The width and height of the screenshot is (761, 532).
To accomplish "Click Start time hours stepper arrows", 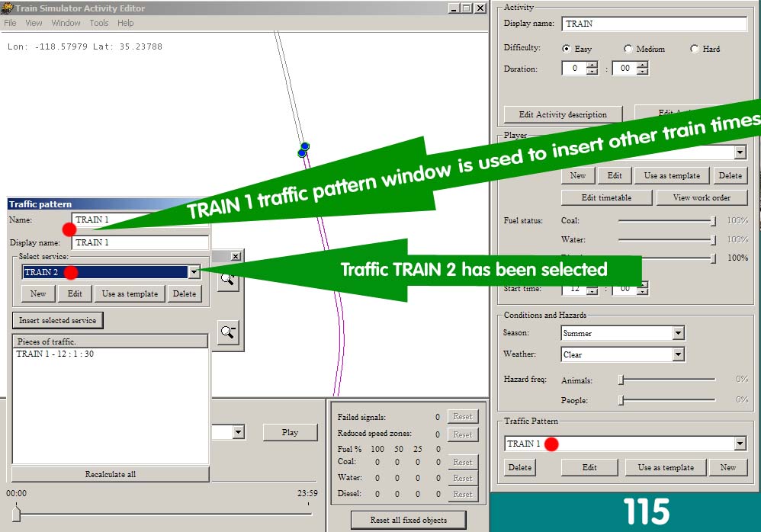I will (x=592, y=290).
